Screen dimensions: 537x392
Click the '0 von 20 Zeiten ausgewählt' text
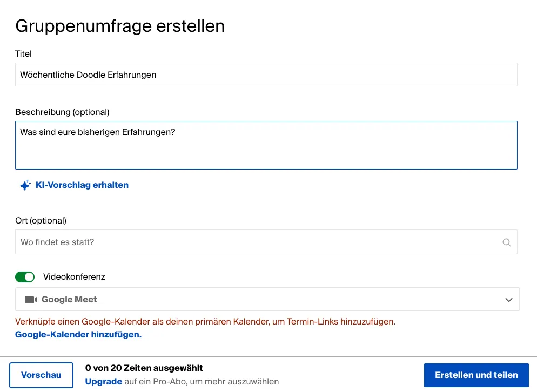(144, 368)
